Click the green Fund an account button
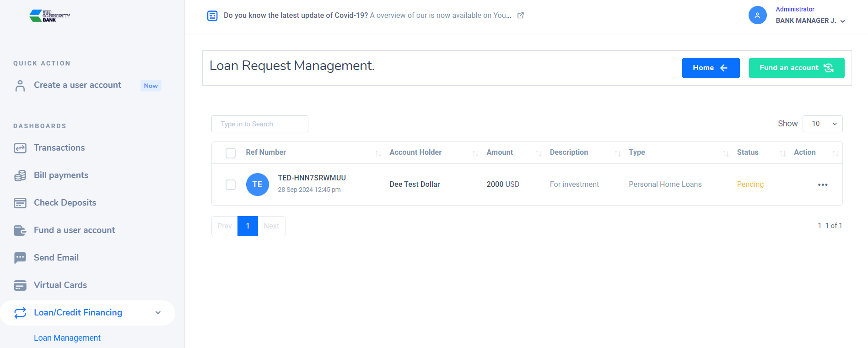 [796, 68]
